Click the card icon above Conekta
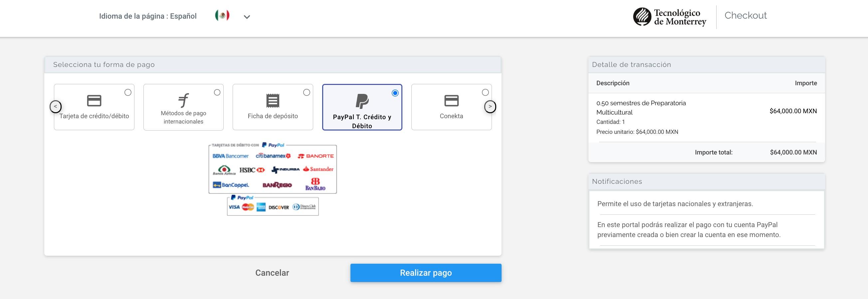The width and height of the screenshot is (868, 299). tap(452, 101)
